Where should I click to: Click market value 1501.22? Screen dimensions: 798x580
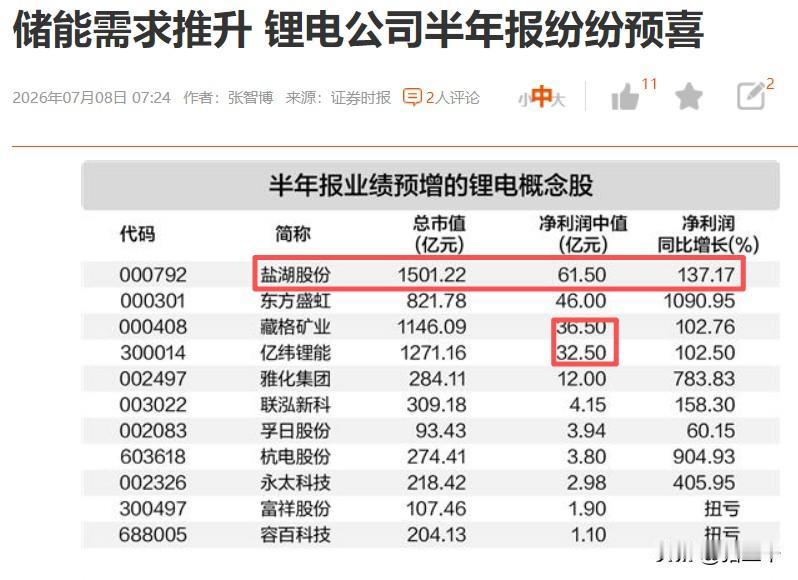432,275
